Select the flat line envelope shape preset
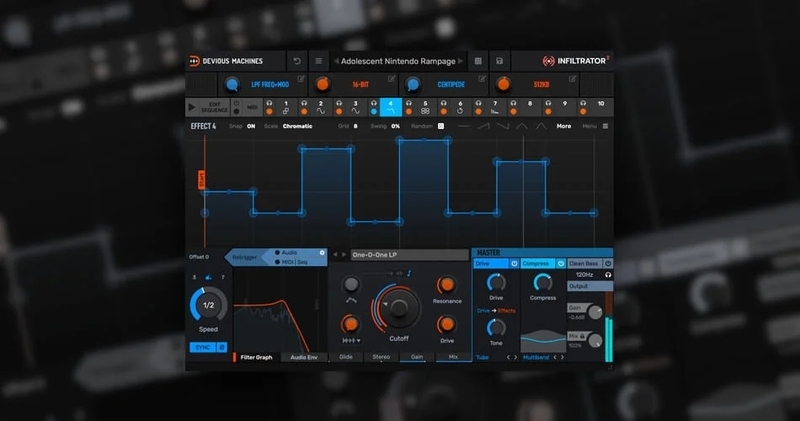Viewport: 800px width, 421px height. pos(464,126)
